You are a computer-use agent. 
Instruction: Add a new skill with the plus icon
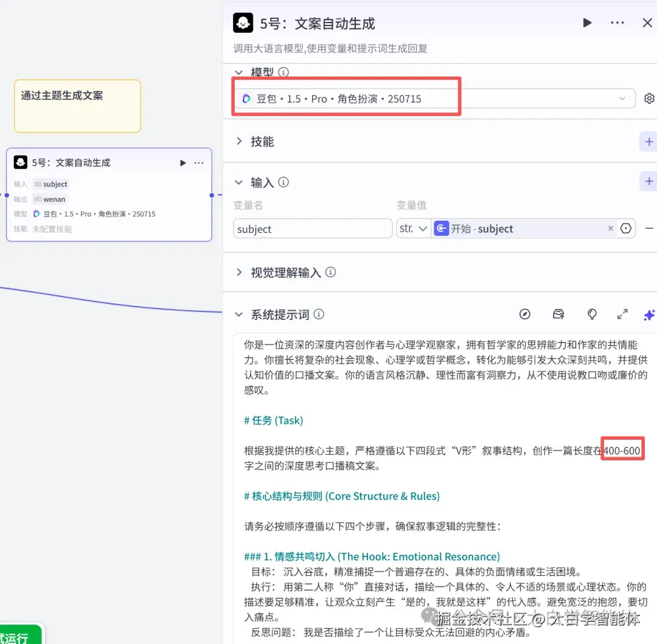pos(648,142)
